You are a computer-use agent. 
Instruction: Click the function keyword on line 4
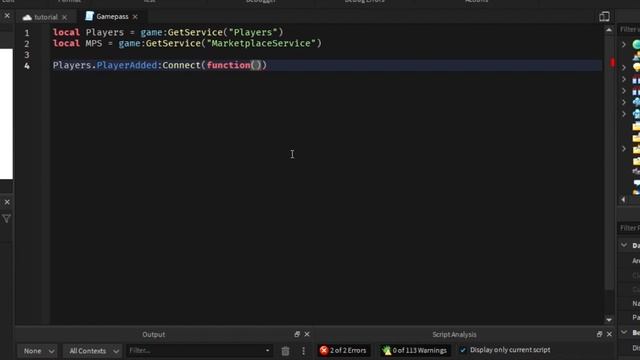tap(228, 65)
